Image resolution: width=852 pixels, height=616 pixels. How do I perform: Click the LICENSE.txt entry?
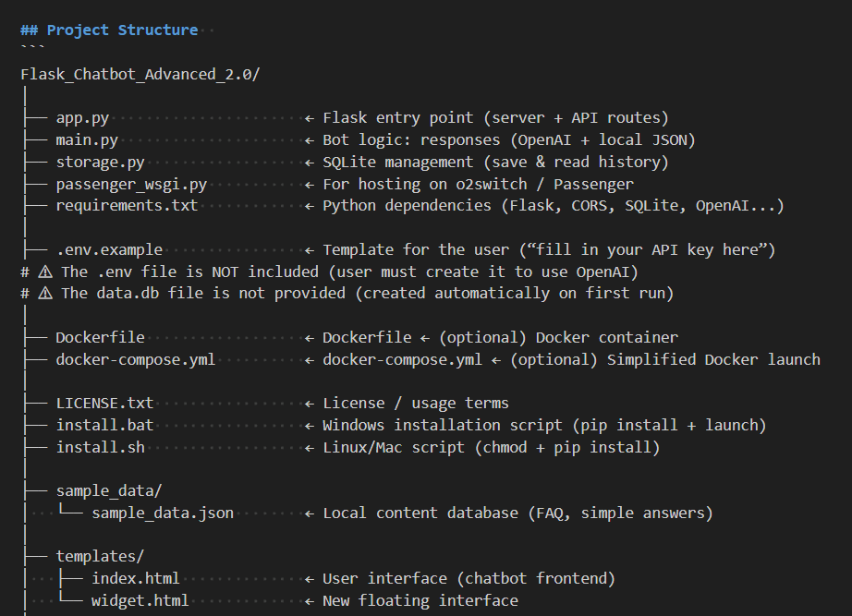coord(104,403)
